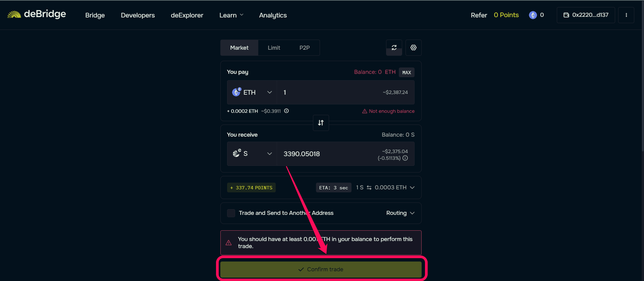This screenshot has width=644, height=281.
Task: Expand the 1 S to 0.0003 ETH rate details
Action: pyautogui.click(x=412, y=188)
